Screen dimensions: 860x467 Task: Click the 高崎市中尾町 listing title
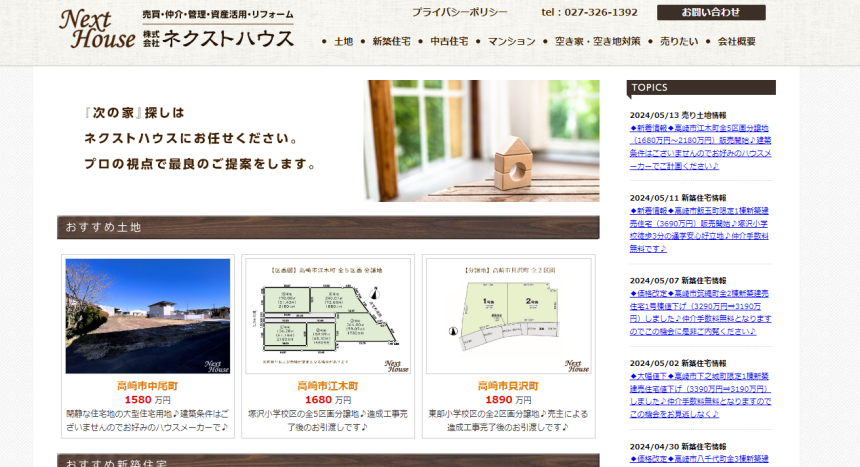pos(147,385)
